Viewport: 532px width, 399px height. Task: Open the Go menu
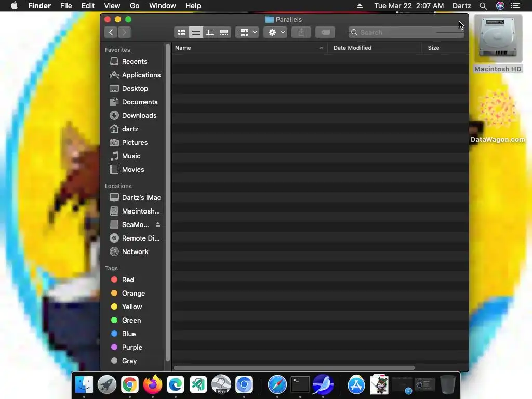point(135,6)
